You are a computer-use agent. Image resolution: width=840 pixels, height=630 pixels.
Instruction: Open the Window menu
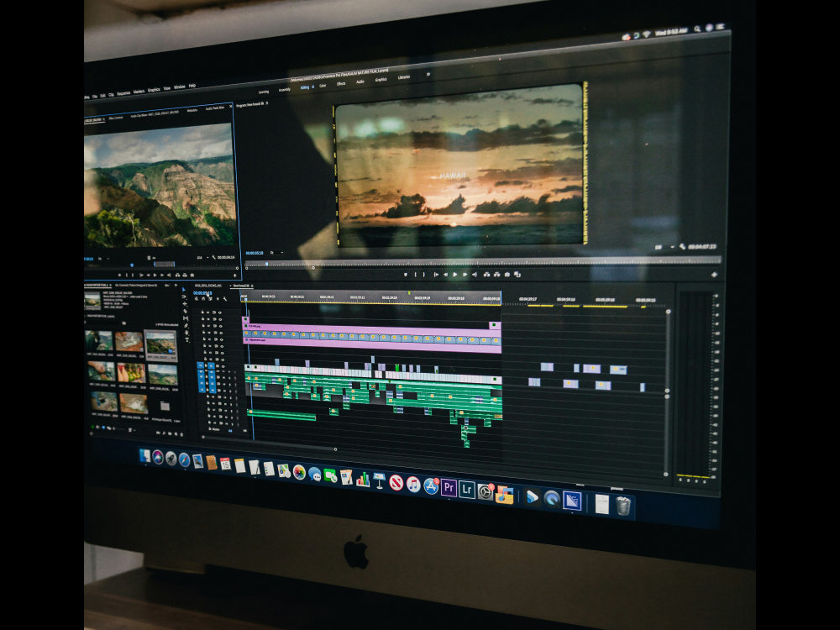point(180,87)
